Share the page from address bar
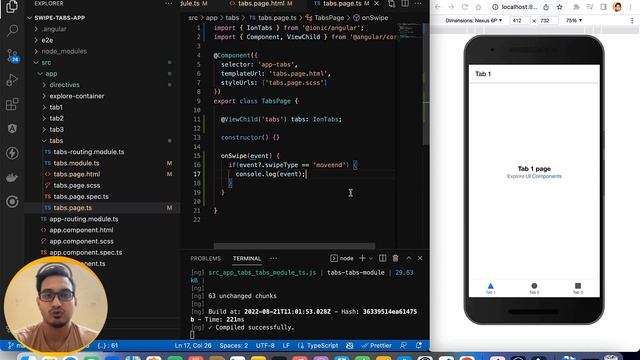The width and height of the screenshot is (640, 360). point(546,7)
